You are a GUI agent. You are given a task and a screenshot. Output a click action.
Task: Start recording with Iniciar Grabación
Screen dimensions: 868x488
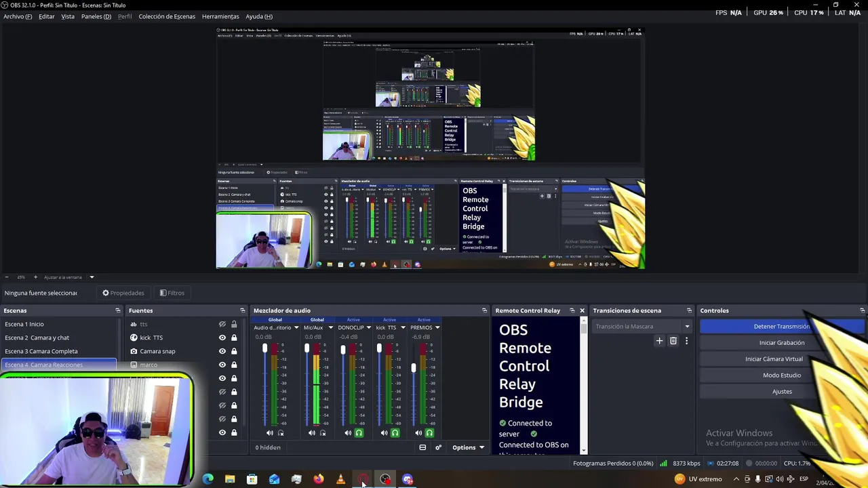pos(782,343)
